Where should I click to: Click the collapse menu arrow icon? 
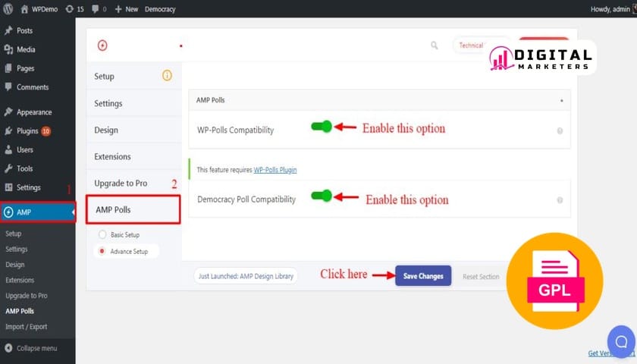[8, 348]
